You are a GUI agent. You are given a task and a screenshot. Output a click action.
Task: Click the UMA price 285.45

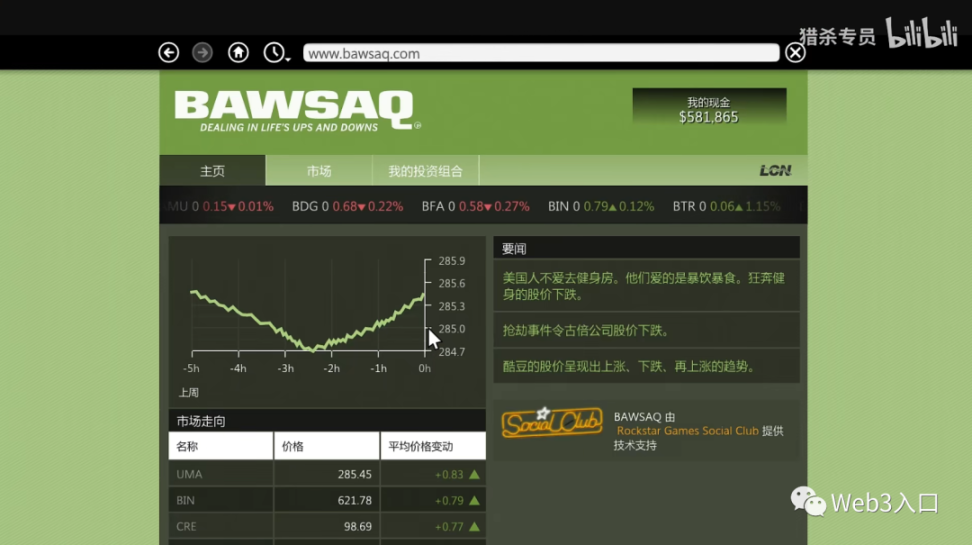click(355, 474)
